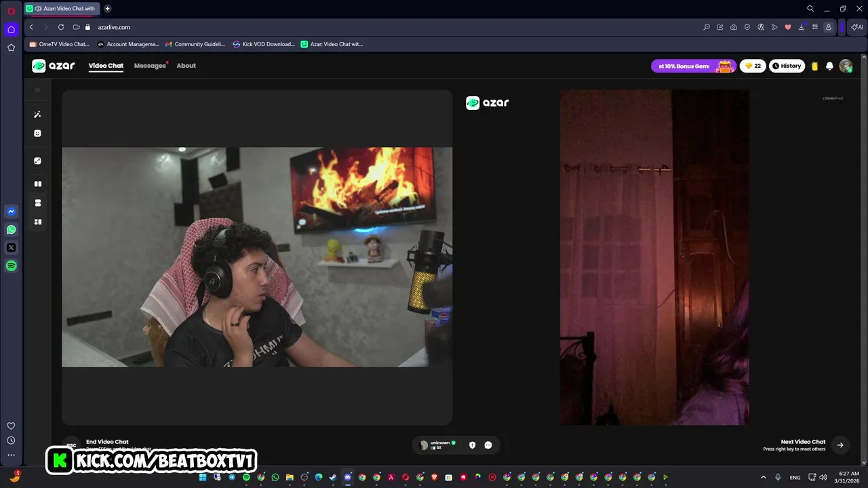
Task: Open the 22 gems balance button
Action: [x=753, y=66]
